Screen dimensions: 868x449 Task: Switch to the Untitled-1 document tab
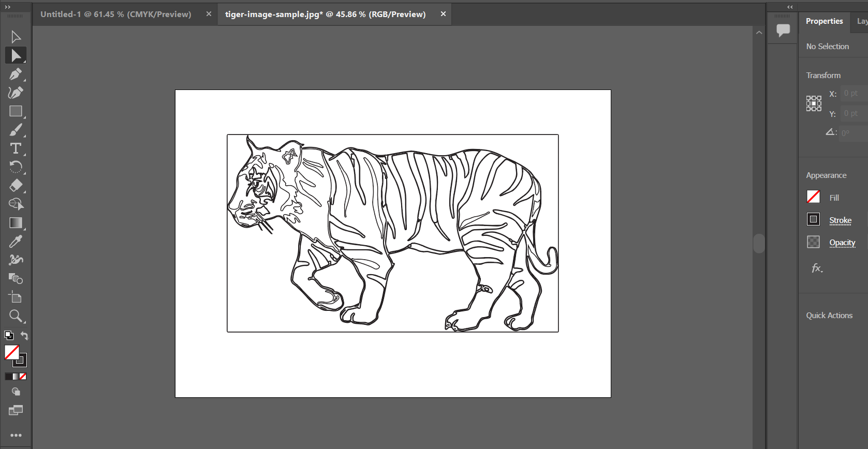(x=115, y=14)
